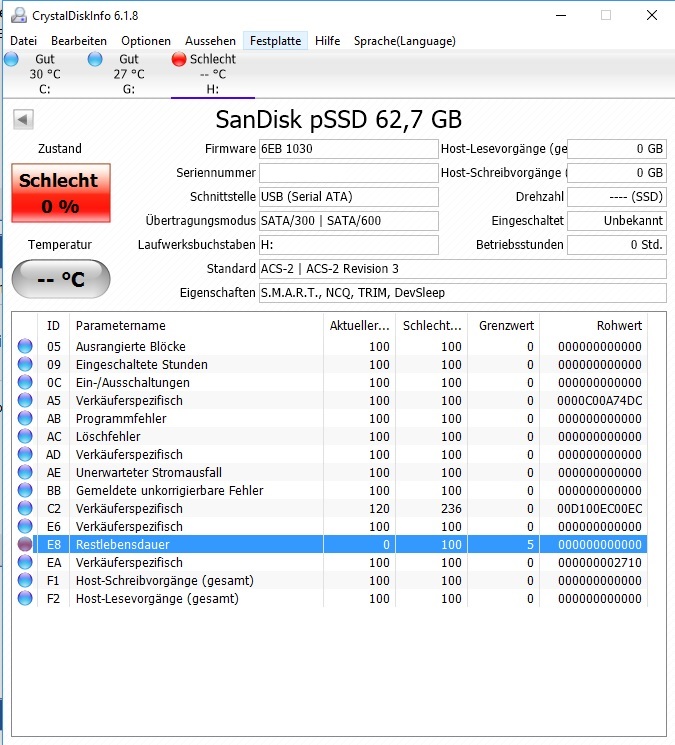675x745 pixels.
Task: Switch to the Gut 30 °C disk tab
Action: [x=45, y=74]
